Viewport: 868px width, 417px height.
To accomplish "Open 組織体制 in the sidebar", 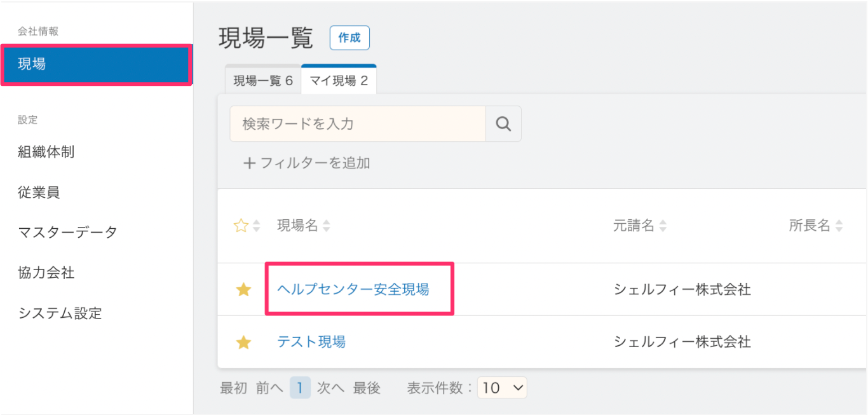I will click(x=46, y=152).
